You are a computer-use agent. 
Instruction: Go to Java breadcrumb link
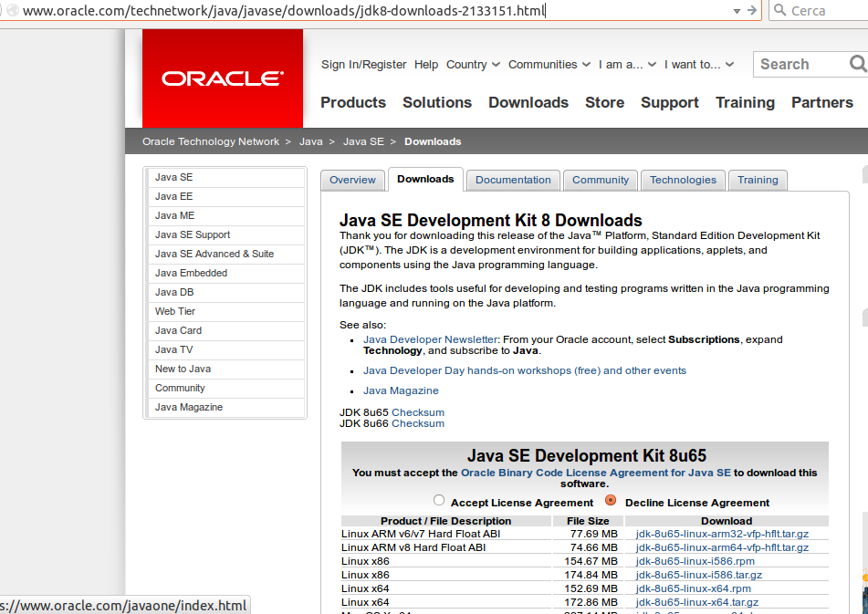pos(311,141)
